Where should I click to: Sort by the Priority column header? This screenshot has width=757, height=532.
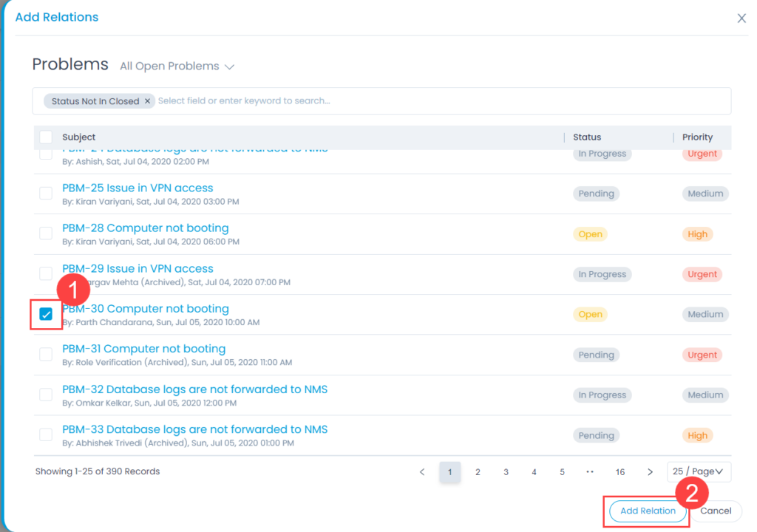[697, 137]
